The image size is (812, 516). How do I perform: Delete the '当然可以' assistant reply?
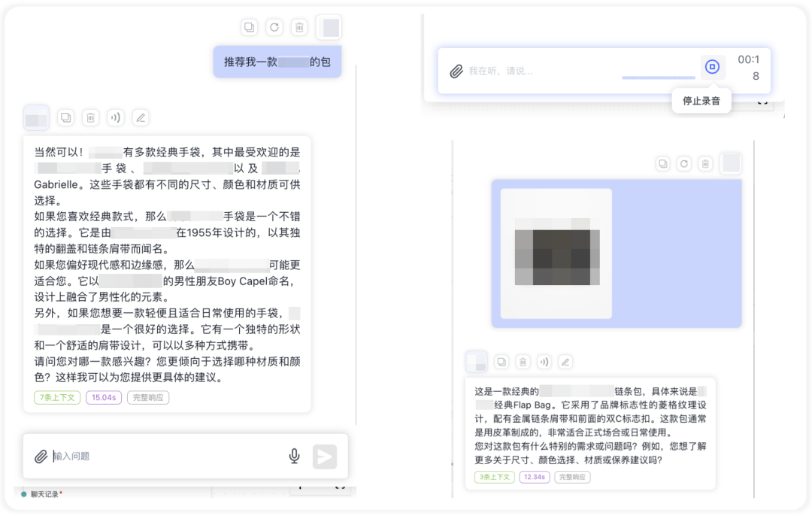click(x=91, y=117)
